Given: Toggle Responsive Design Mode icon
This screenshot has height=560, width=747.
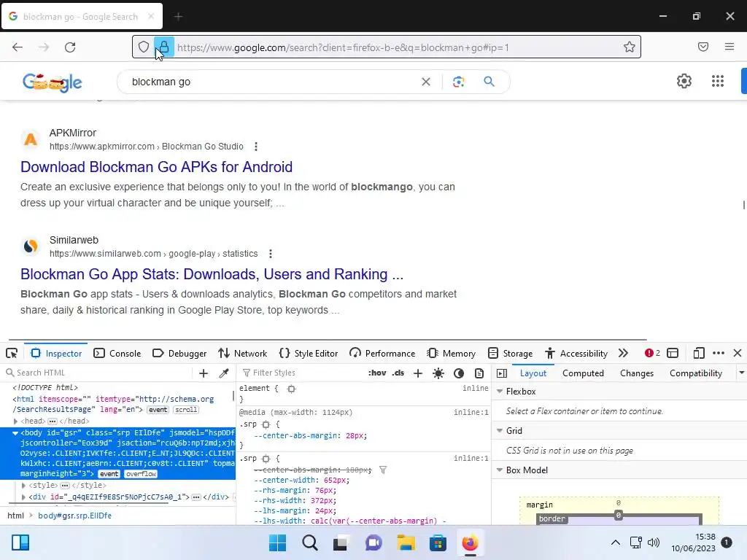Looking at the screenshot, I should tap(698, 354).
